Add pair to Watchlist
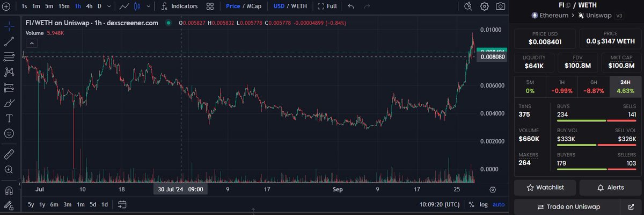This screenshot has height=215, width=644. tap(545, 188)
